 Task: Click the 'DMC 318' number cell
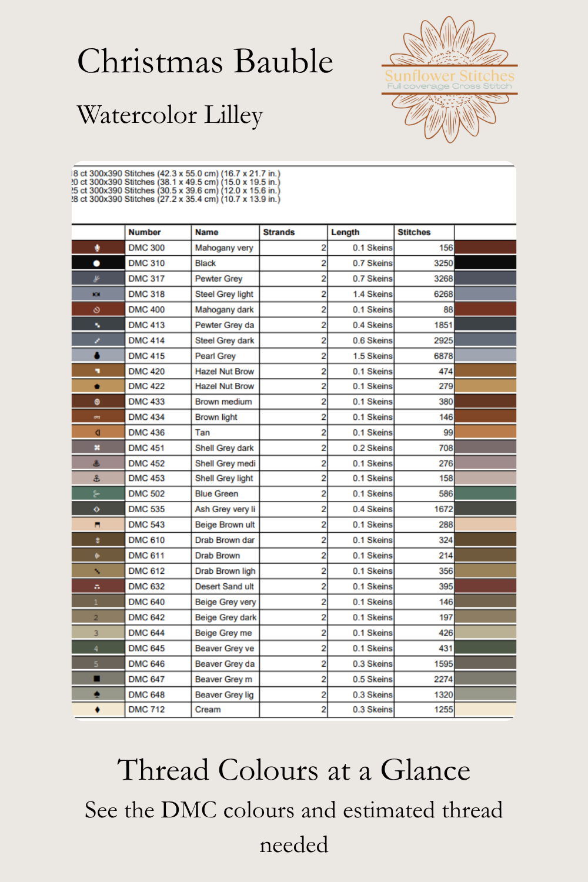[158, 294]
